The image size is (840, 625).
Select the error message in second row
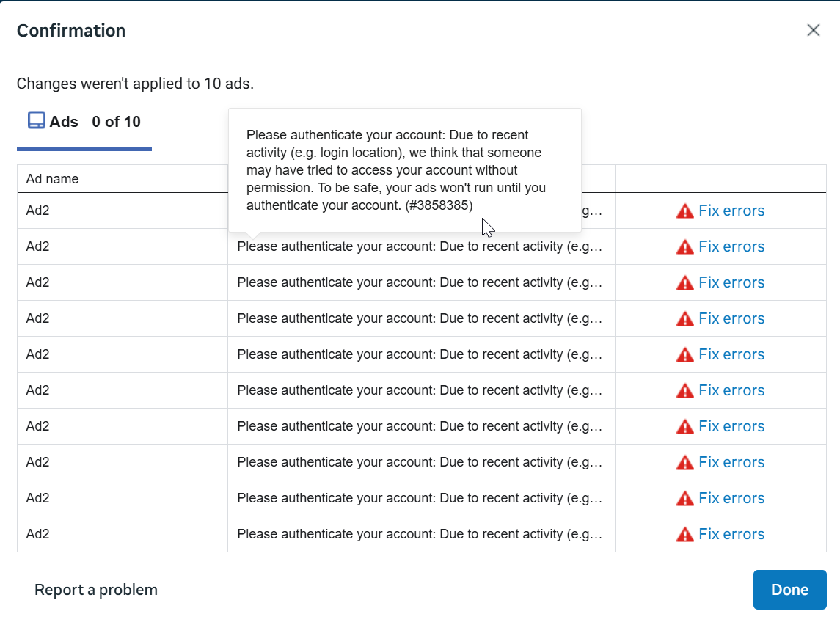point(420,246)
